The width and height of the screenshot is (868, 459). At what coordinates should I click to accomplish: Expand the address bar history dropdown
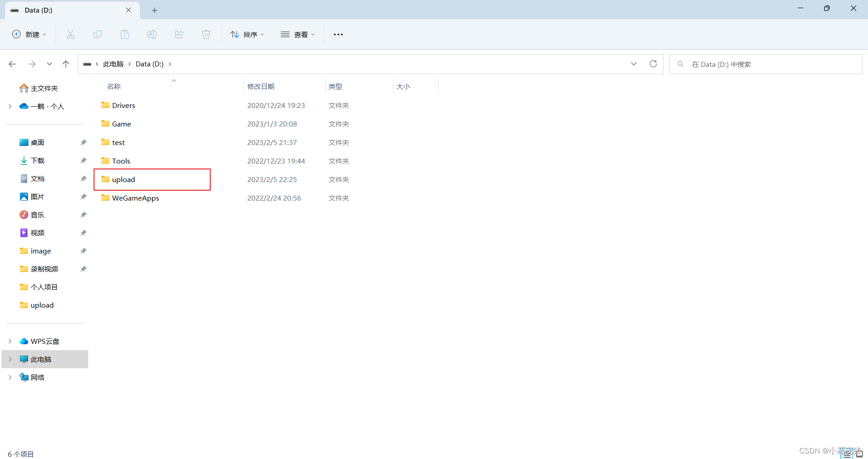tap(634, 64)
